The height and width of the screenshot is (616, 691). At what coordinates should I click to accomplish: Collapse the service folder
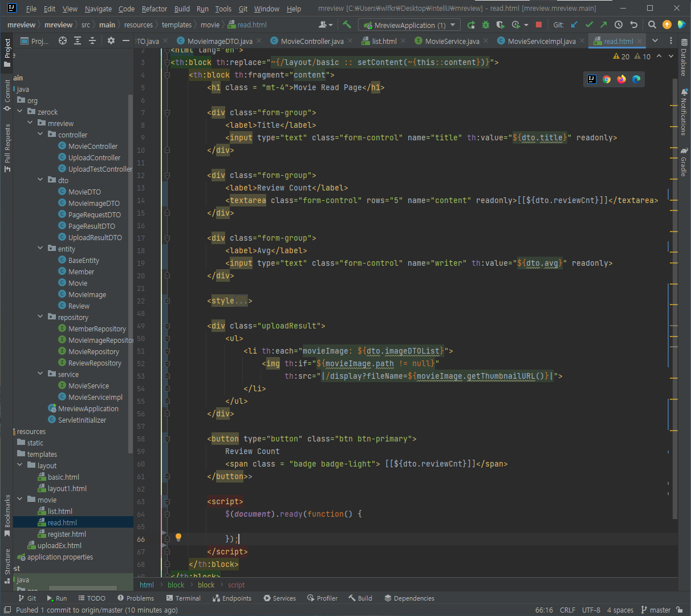click(40, 374)
